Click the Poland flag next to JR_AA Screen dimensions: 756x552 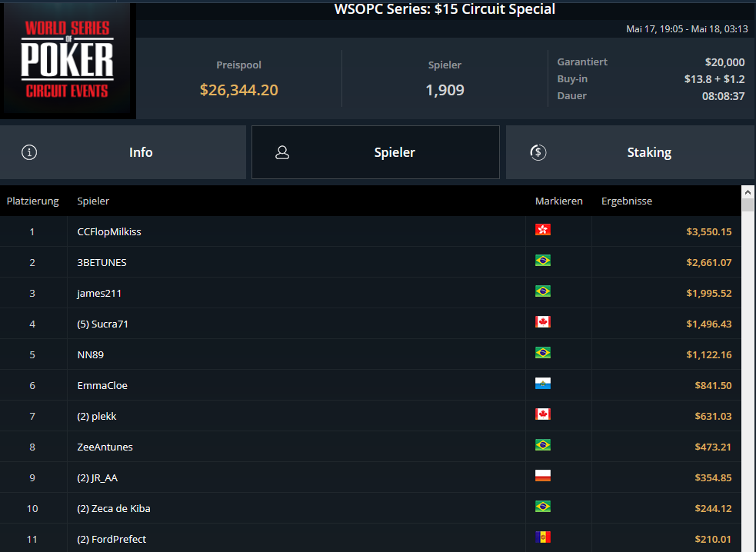pyautogui.click(x=543, y=475)
